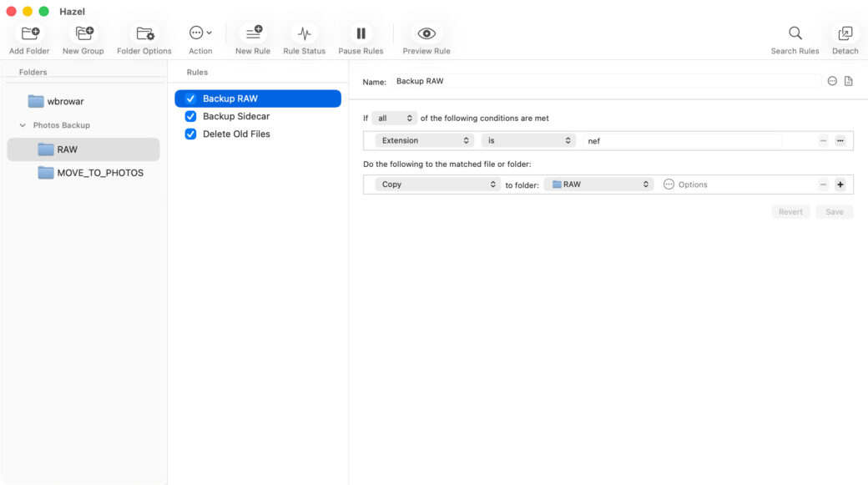Click the Detach icon
The image size is (868, 485).
(x=845, y=33)
